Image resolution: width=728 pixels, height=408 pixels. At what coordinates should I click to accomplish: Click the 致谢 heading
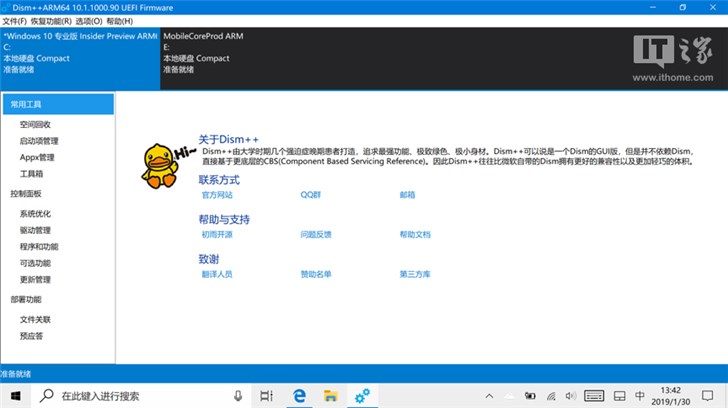[x=209, y=259]
